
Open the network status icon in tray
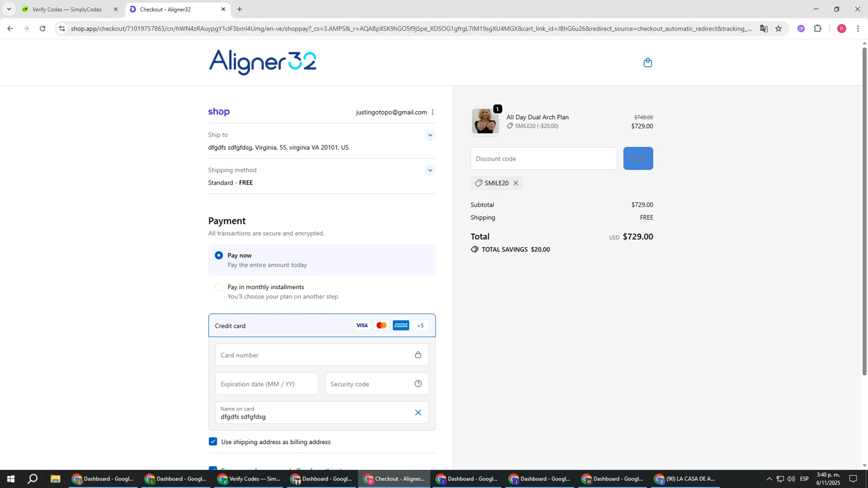(x=780, y=479)
